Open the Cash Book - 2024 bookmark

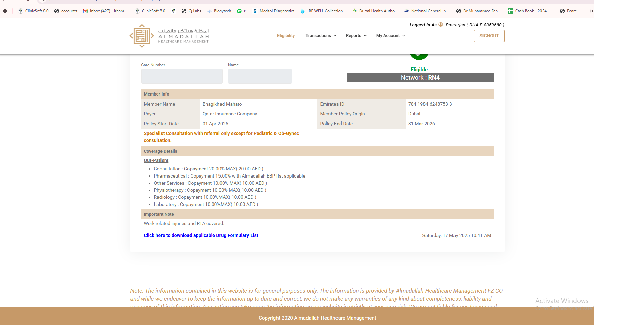(x=530, y=11)
